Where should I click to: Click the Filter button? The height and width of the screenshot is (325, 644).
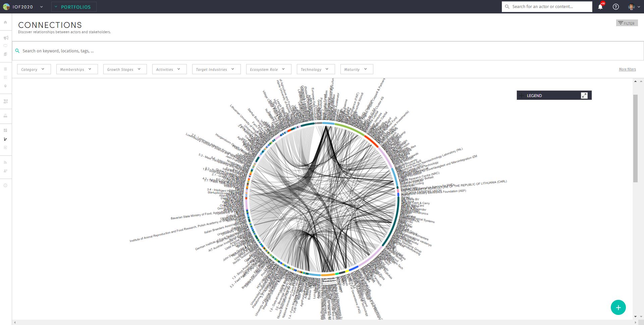[x=627, y=23]
